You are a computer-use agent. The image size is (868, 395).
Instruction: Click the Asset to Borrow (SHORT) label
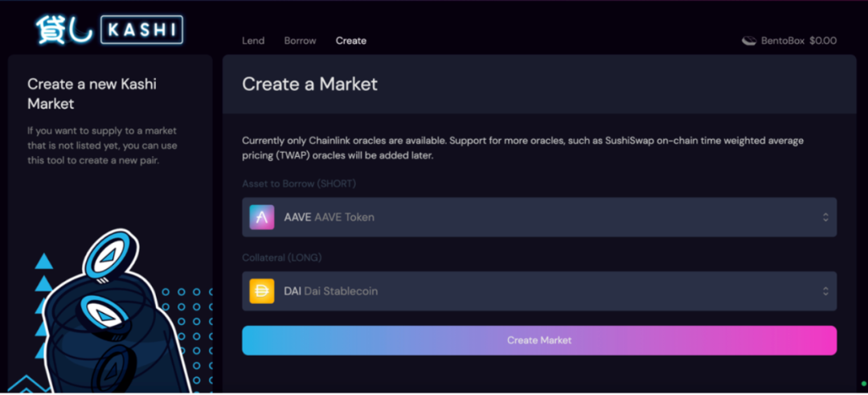(x=299, y=184)
